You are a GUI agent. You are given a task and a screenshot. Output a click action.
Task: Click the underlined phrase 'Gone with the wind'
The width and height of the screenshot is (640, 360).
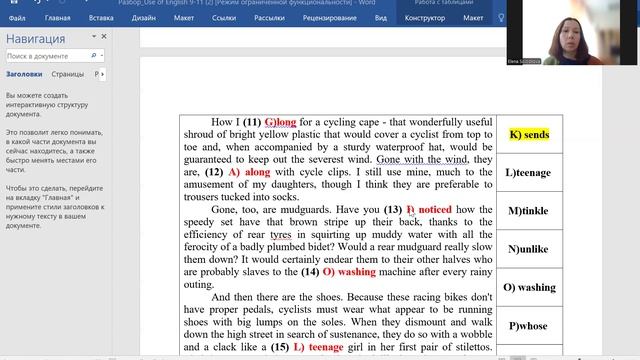(422, 160)
